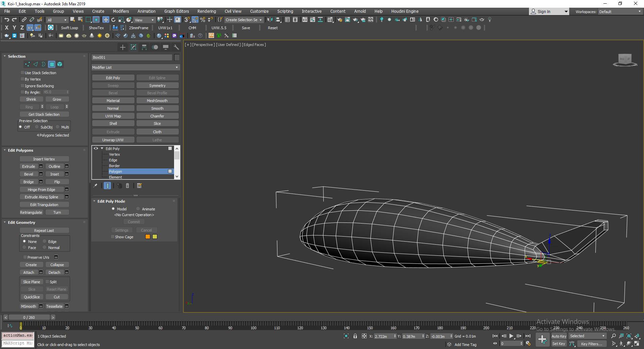
Task: Open reference coordinate View dropdown
Action: [x=144, y=20]
